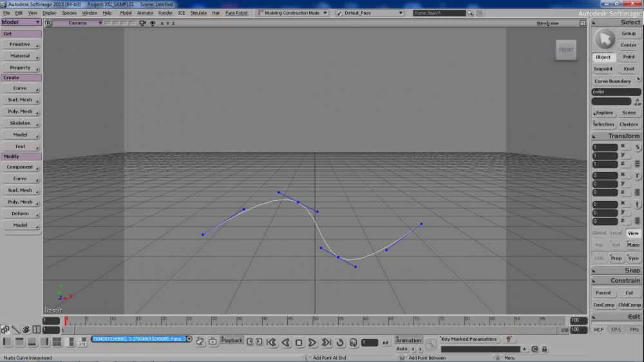644x362 pixels.
Task: Click frame 50 on the timeline ruler
Action: tap(316, 321)
